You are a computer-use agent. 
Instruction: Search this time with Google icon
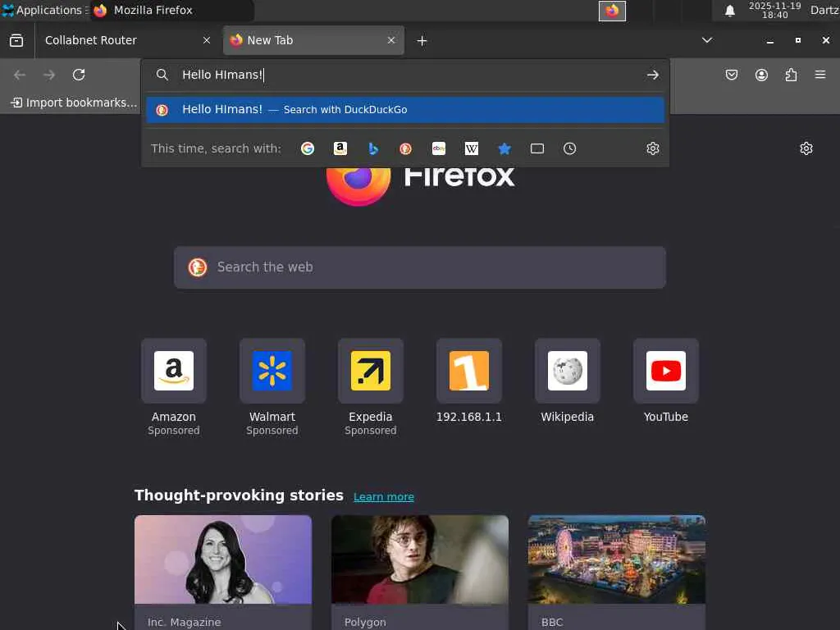308,148
